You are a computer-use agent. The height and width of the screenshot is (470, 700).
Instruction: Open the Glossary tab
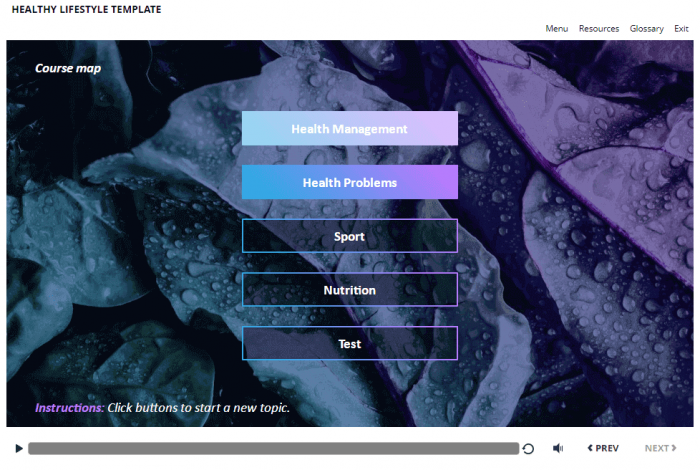pyautogui.click(x=646, y=29)
